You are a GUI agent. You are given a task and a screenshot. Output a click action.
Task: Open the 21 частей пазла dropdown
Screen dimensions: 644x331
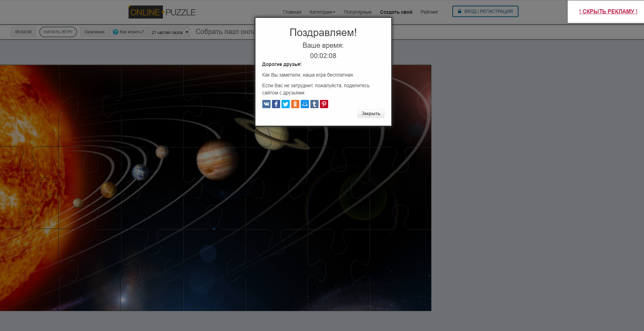(x=169, y=32)
